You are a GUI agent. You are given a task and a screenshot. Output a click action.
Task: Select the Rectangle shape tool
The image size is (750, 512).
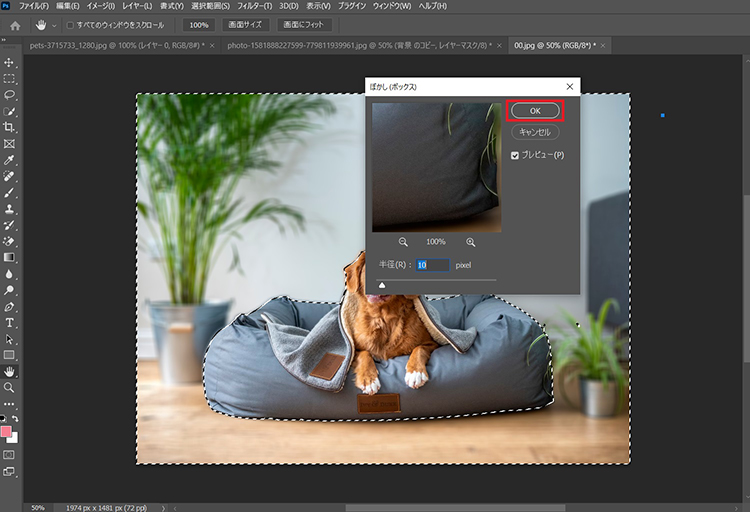tap(9, 355)
